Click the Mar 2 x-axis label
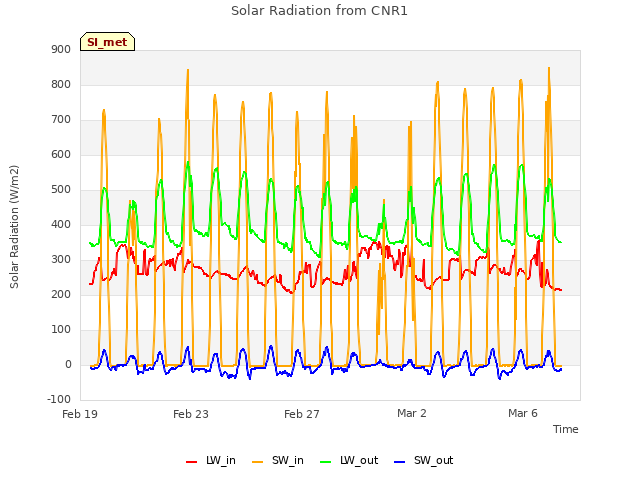Screen dimensions: 640x480 (x=412, y=413)
